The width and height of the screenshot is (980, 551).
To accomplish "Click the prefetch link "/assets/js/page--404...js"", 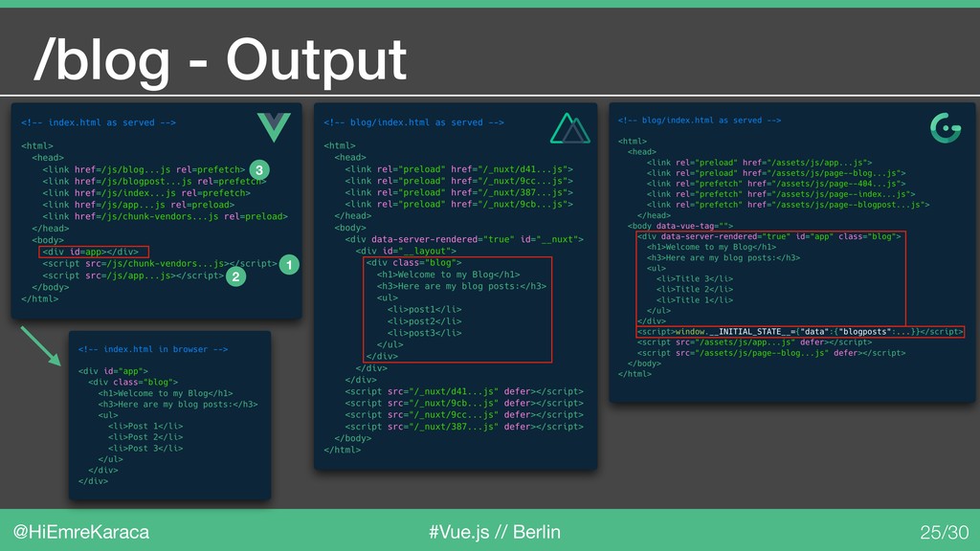I will tap(776, 184).
